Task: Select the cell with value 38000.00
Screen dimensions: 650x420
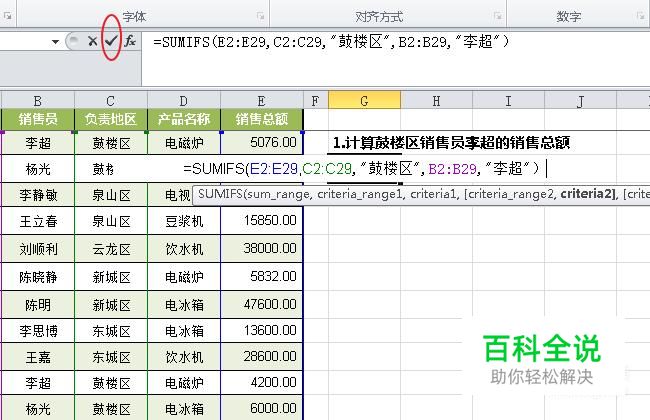Action: point(262,248)
